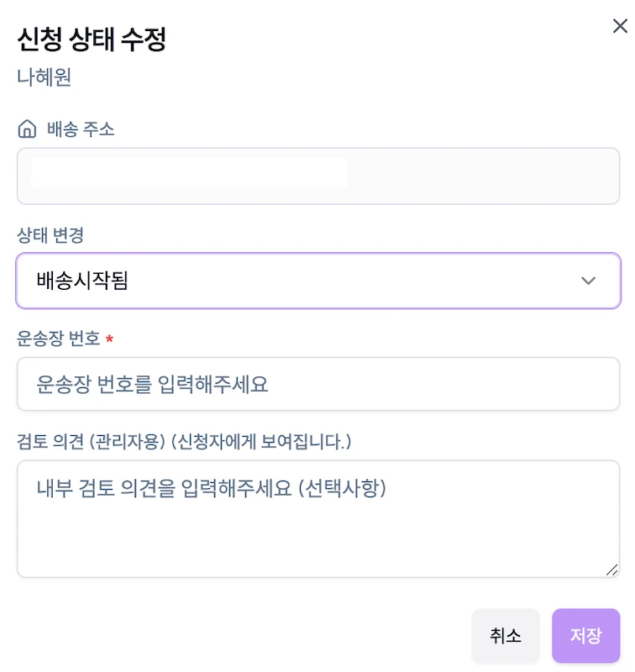This screenshot has width=635, height=672.
Task: Click the 운송장 번호 field label
Action: (58, 339)
